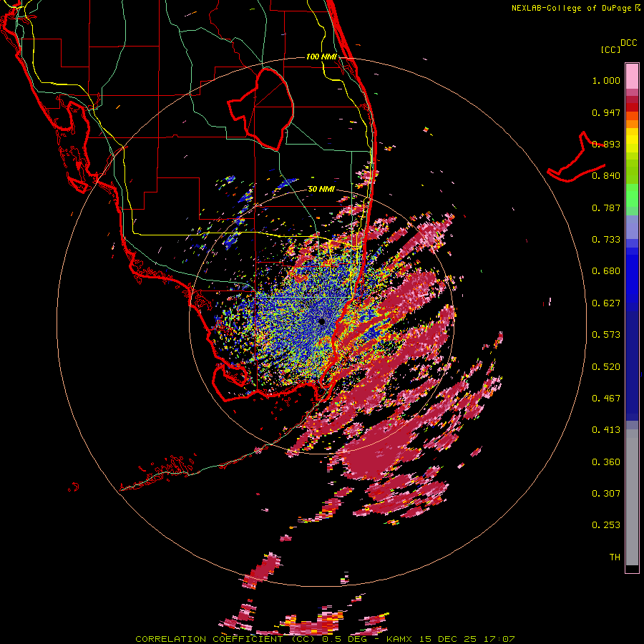The image size is (644, 644).
Task: Pick the orange colorbar segment near 0.947
Action: [632, 116]
